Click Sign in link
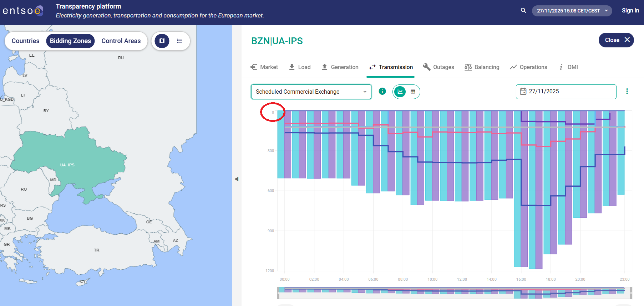Screen dimensions: 644x306 pos(630,11)
